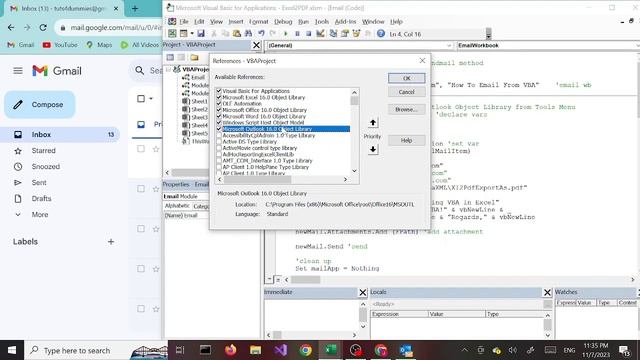Open File Explorer from the taskbar
This screenshot has height=360, width=640.
[256, 350]
